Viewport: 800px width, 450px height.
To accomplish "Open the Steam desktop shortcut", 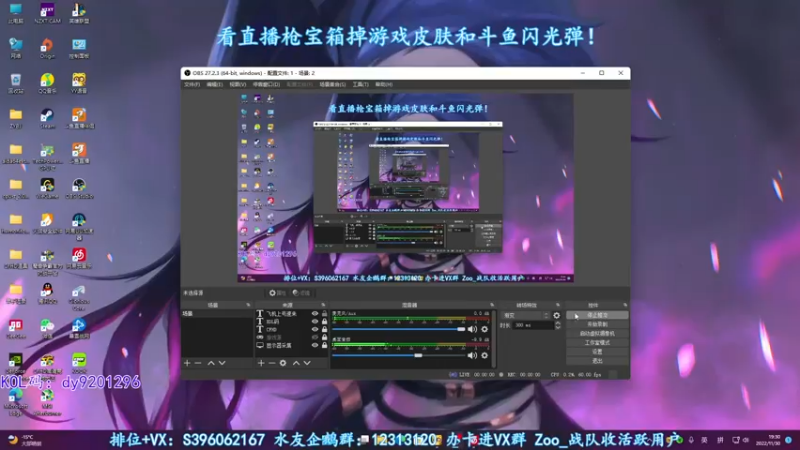I will [x=47, y=118].
